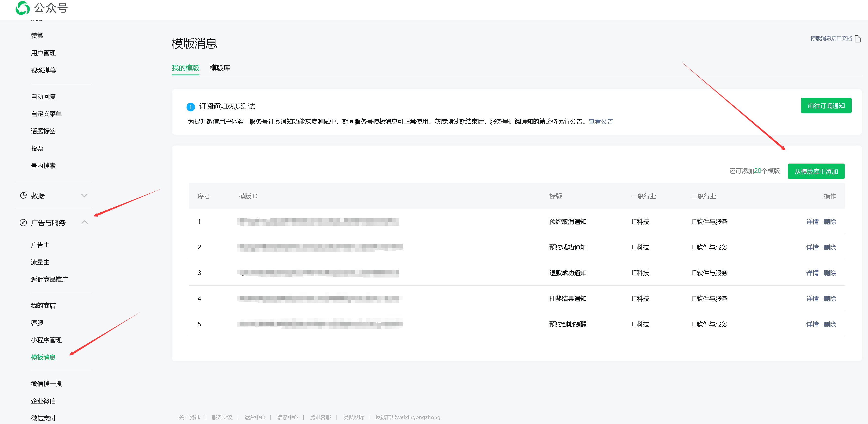Switch to the 模版库 tab
The width and height of the screenshot is (868, 424).
220,68
